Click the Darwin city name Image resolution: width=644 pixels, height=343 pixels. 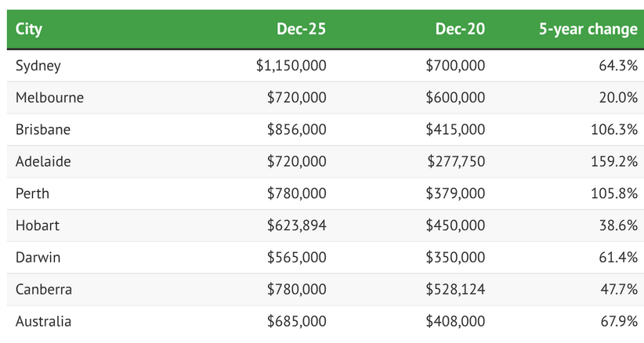point(38,258)
